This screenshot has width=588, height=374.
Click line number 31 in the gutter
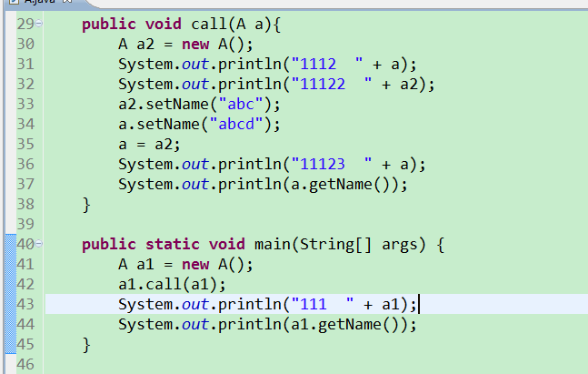[25, 64]
